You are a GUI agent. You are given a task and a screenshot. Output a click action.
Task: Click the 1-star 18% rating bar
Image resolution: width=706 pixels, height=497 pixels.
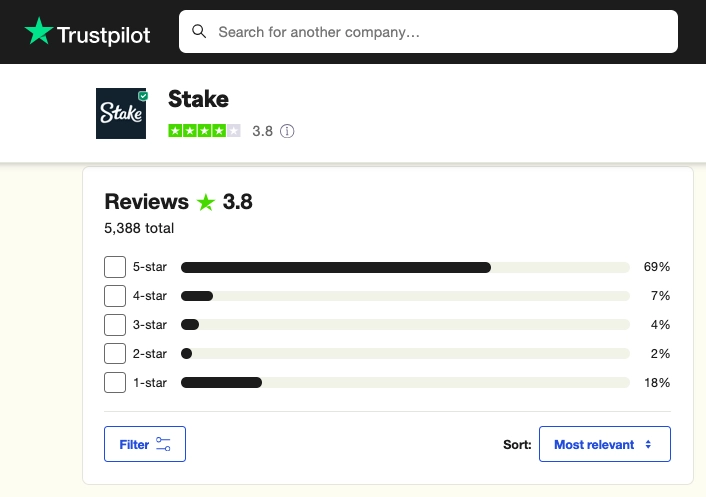[405, 383]
